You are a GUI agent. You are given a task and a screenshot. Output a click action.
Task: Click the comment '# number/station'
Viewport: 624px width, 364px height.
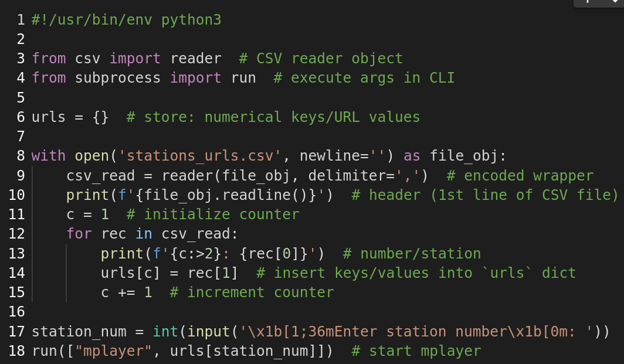[x=412, y=253]
